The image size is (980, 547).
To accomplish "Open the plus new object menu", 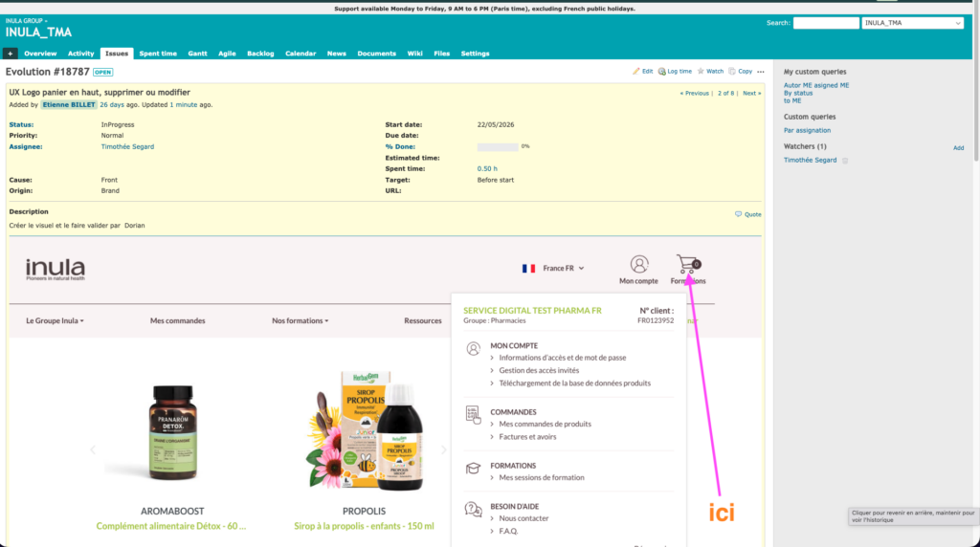I will point(10,54).
